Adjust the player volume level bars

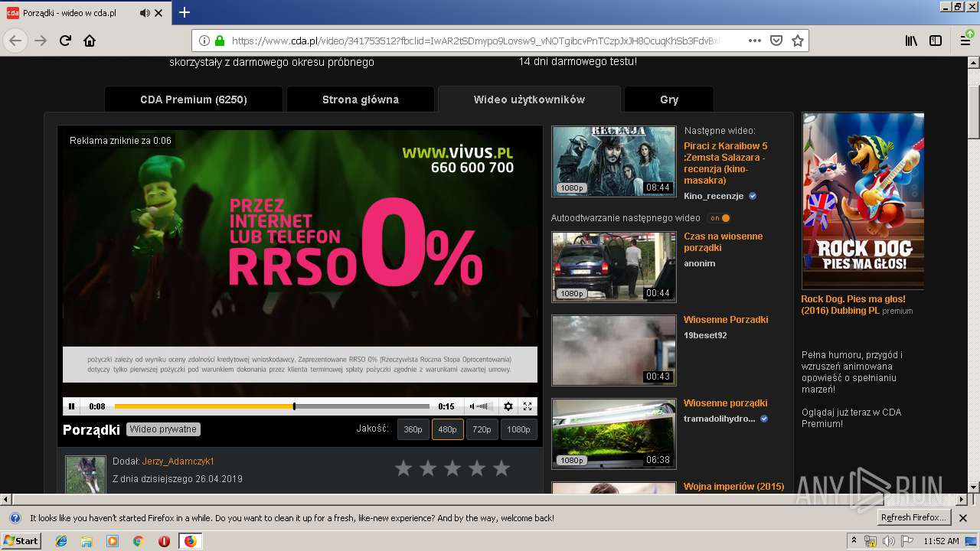(485, 406)
